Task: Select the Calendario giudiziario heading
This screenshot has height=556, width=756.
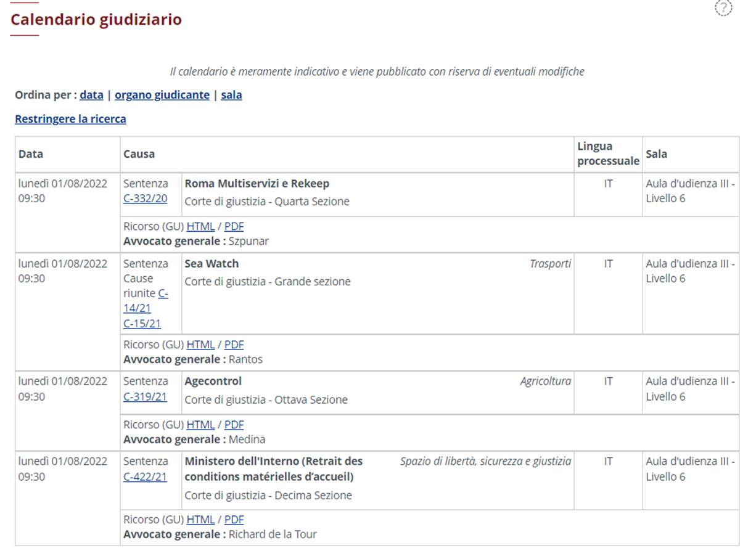Action: pos(96,19)
